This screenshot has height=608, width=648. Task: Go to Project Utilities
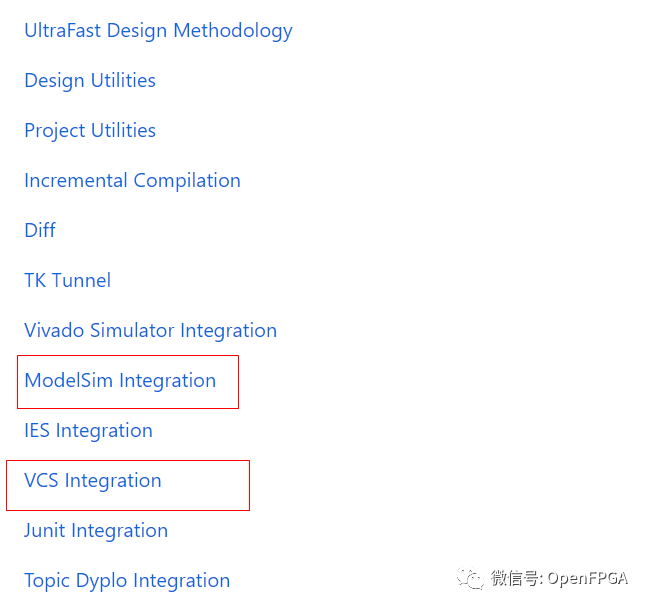[x=90, y=130]
